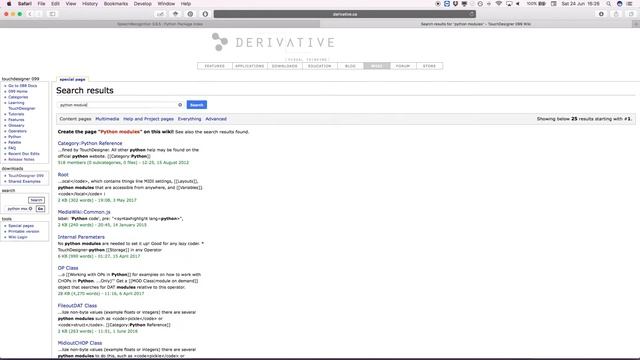The height and width of the screenshot is (360, 640).
Task: Filter by Help and Project pages
Action: [148, 119]
